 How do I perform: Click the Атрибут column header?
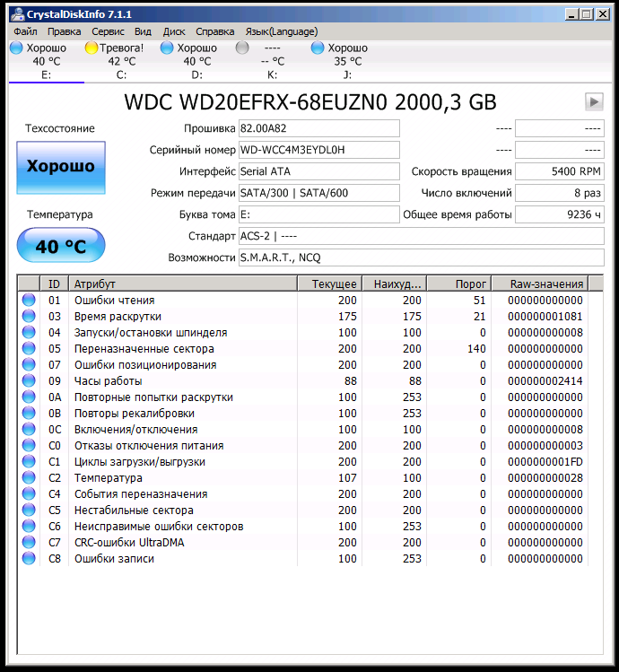pos(183,284)
